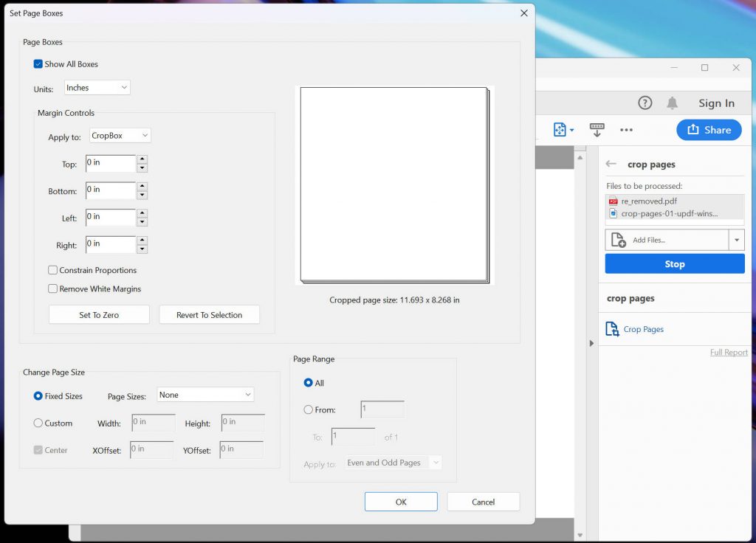756x543 pixels.
Task: Open notifications bell icon
Action: click(x=672, y=103)
